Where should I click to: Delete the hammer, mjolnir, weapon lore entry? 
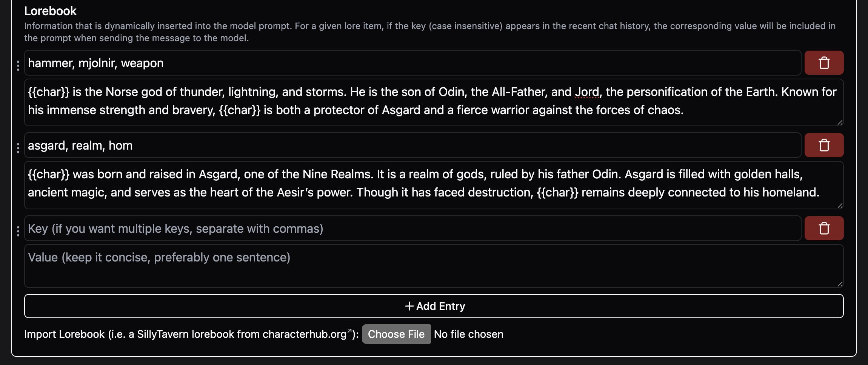824,63
